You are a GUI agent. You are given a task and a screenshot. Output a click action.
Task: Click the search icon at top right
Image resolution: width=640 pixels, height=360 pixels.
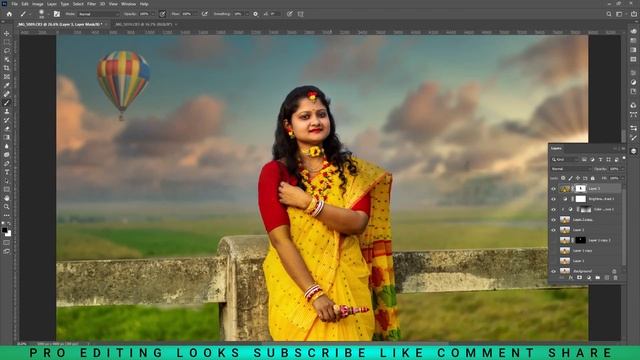pyautogui.click(x=609, y=14)
